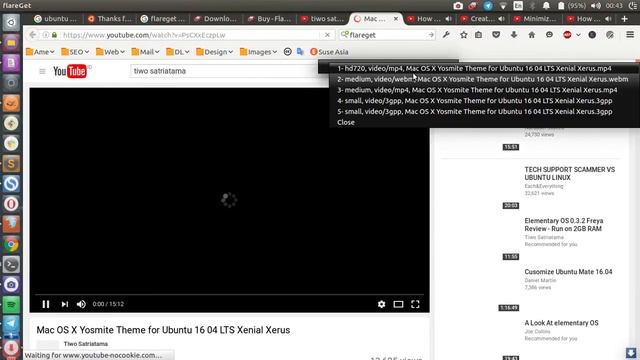Open the Tiwo Satriatama channel link
The width and height of the screenshot is (640, 360).
(x=86, y=344)
